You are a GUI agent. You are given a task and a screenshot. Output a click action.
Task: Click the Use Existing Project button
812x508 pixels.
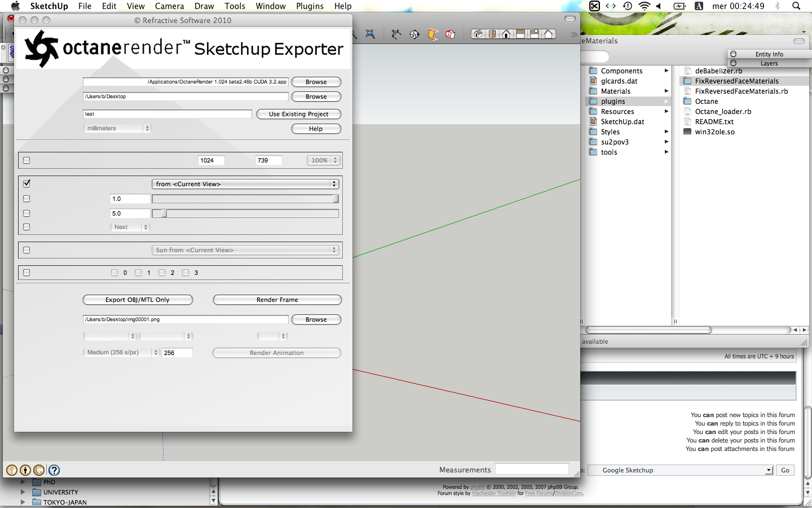pyautogui.click(x=299, y=114)
